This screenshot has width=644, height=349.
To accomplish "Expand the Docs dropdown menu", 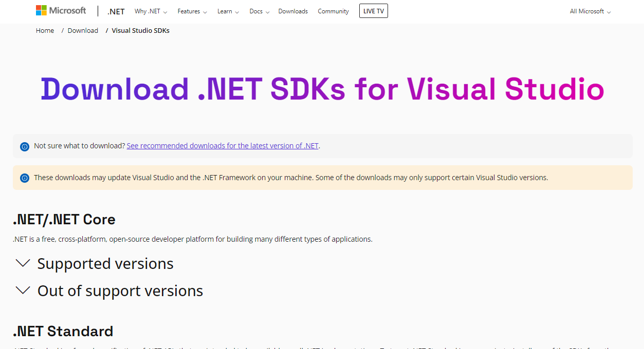I will coord(260,11).
